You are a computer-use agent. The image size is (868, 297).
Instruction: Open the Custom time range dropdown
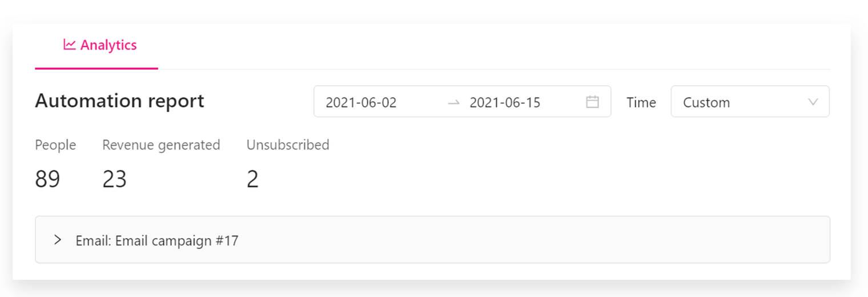pos(749,102)
